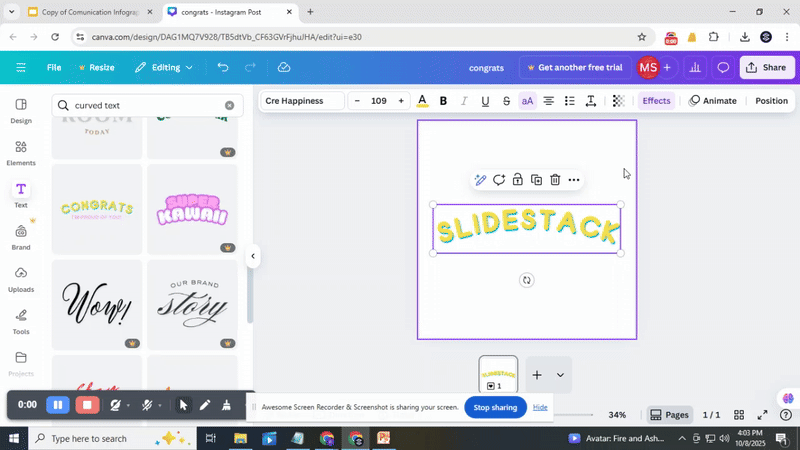This screenshot has height=450, width=800.
Task: Open the Cre Happiness font dropdown
Action: point(301,101)
